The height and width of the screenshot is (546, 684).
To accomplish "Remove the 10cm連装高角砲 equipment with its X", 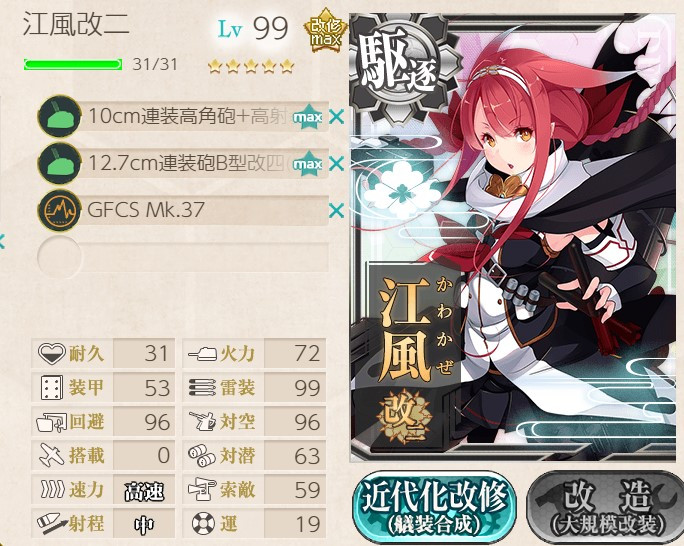I will (336, 116).
